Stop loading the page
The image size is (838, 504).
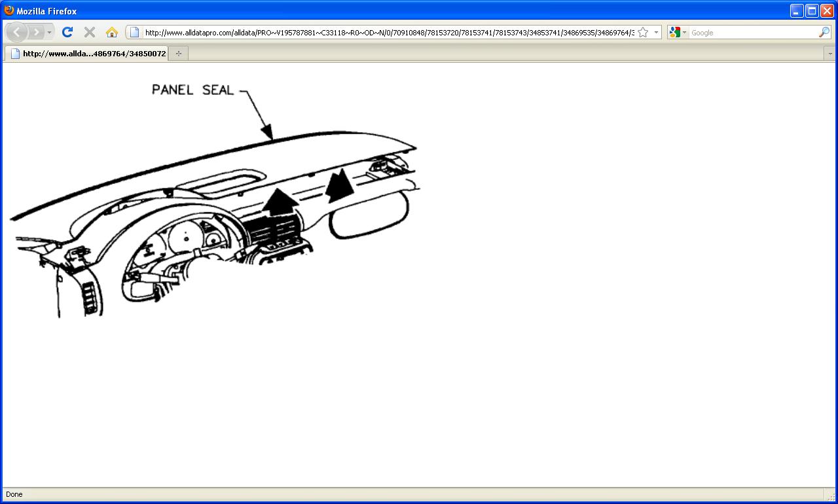tap(90, 32)
